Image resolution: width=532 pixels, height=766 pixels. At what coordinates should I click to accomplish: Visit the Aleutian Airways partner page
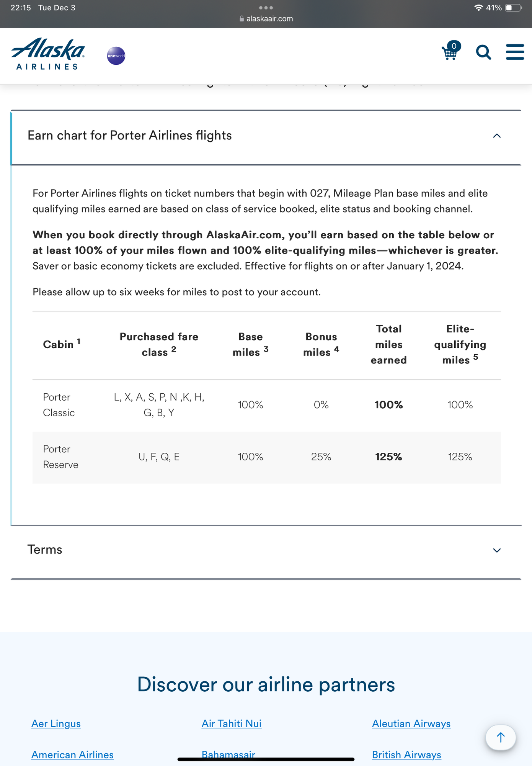click(411, 723)
